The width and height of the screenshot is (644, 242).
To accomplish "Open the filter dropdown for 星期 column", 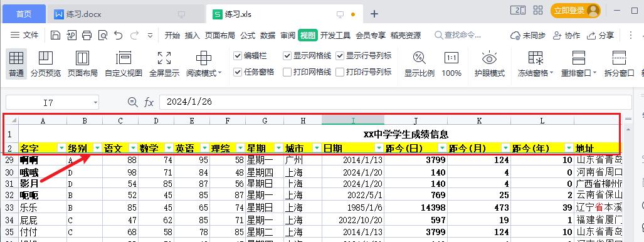I will tap(278, 148).
